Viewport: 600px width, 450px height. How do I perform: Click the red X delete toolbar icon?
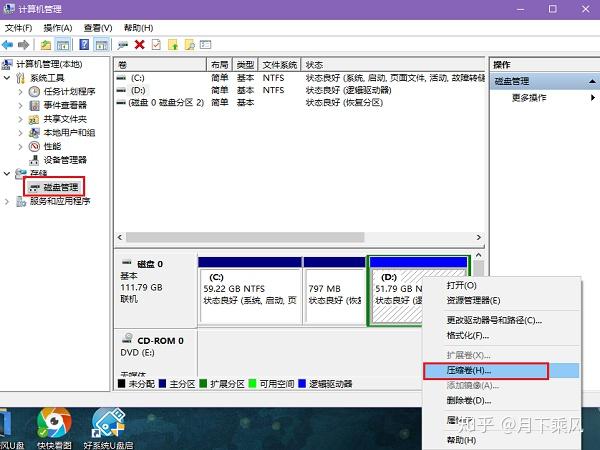139,45
